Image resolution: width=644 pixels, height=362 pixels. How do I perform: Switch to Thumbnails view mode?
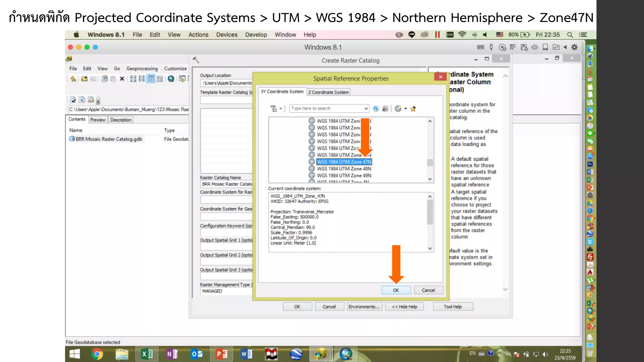coord(160,79)
